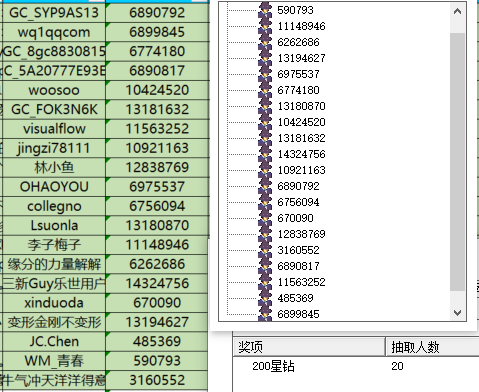Click the avatar icon beside 10424520 in list
Image resolution: width=479 pixels, height=392 pixels.
265,122
